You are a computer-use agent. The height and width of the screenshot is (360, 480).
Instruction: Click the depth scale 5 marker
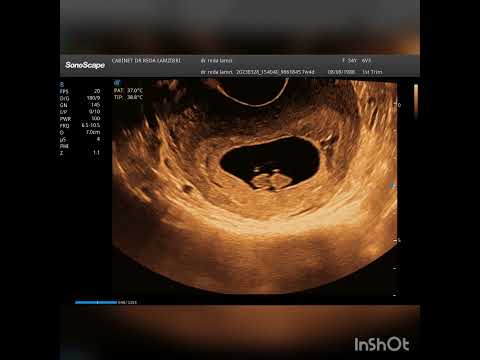click(399, 240)
